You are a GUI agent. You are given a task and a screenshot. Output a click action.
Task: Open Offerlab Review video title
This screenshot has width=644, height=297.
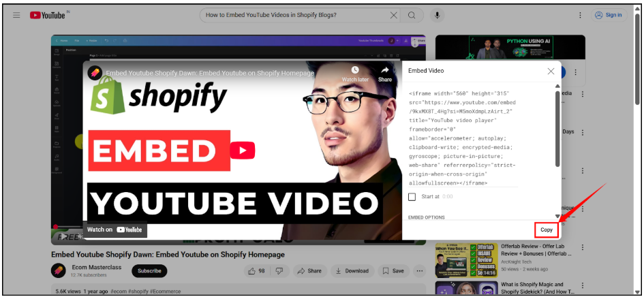click(536, 250)
